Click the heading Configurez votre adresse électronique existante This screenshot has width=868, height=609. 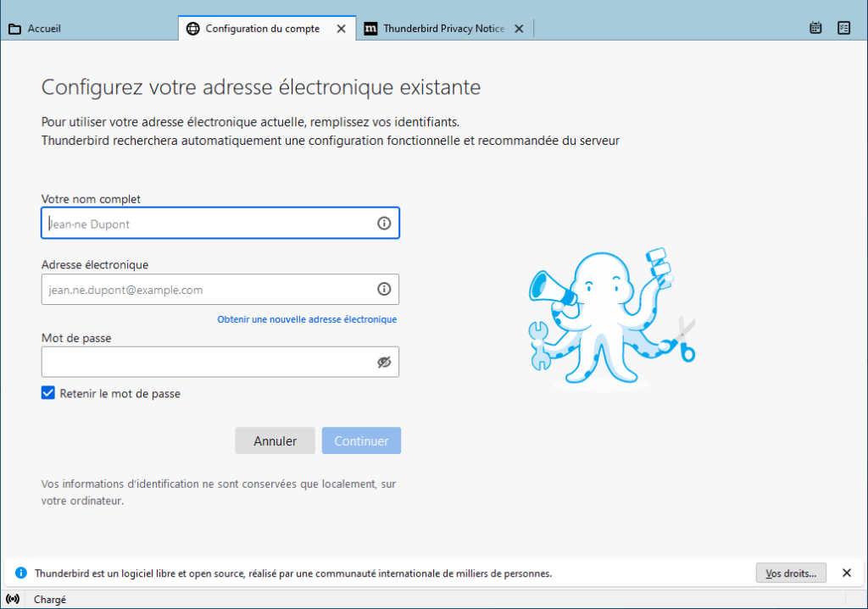(261, 87)
